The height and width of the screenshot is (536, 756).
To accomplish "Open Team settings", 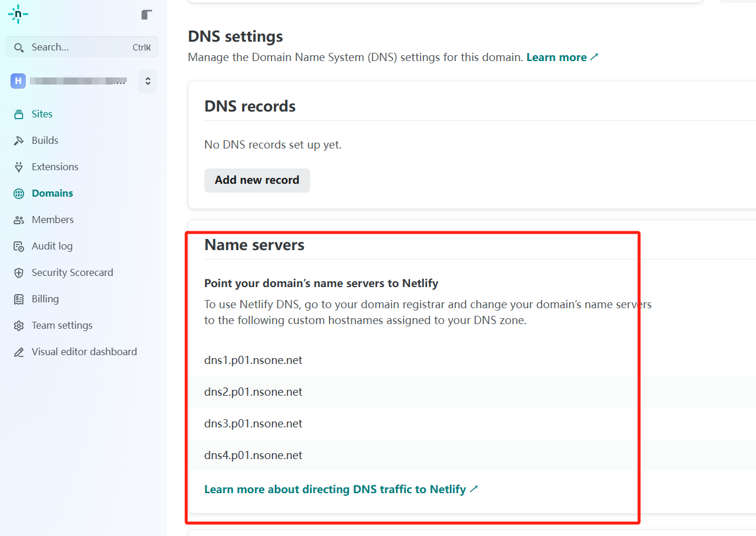I will (x=62, y=325).
